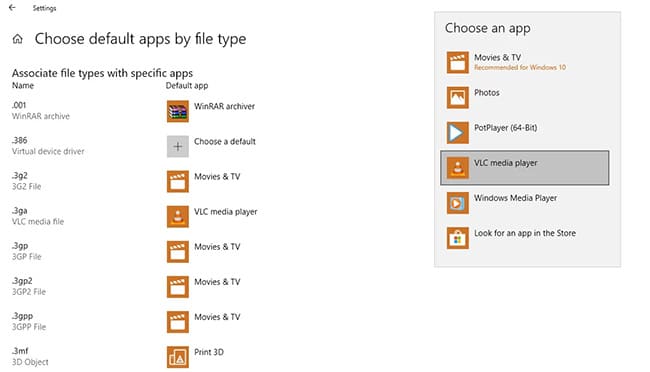The image size is (650, 372).
Task: Click the Print 3D icon for .3mf
Action: pyautogui.click(x=177, y=357)
